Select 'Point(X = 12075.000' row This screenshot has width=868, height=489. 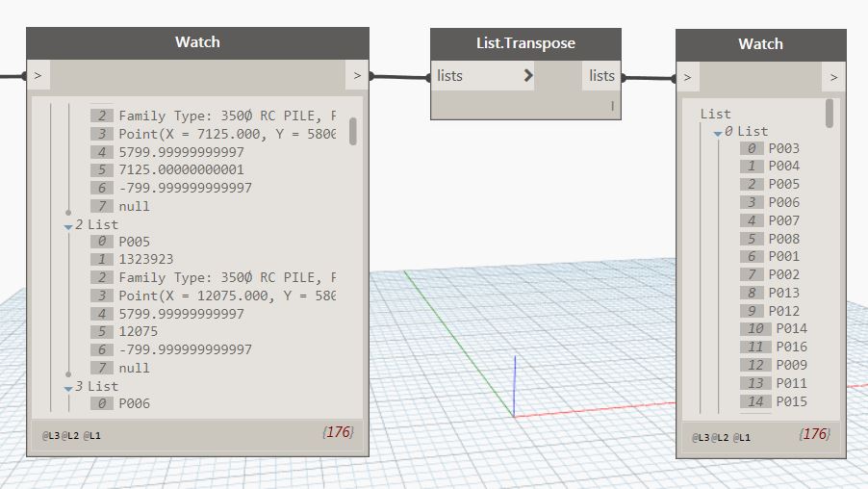pyautogui.click(x=227, y=296)
